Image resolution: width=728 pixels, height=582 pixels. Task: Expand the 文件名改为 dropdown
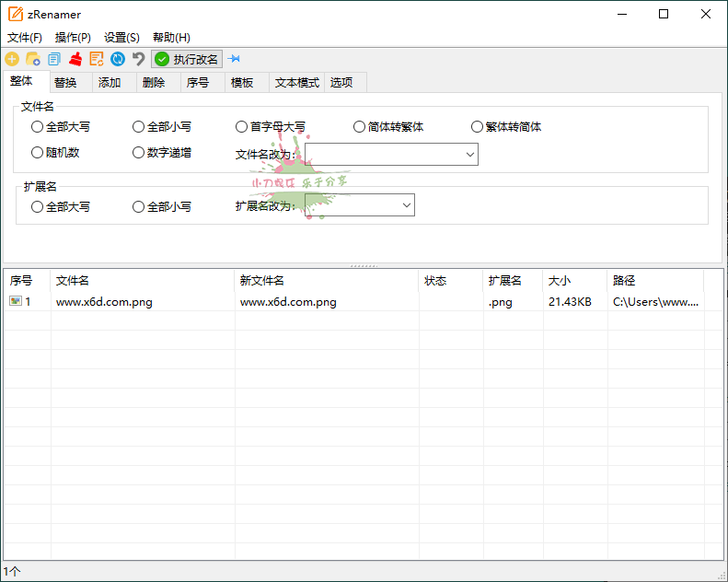point(470,155)
